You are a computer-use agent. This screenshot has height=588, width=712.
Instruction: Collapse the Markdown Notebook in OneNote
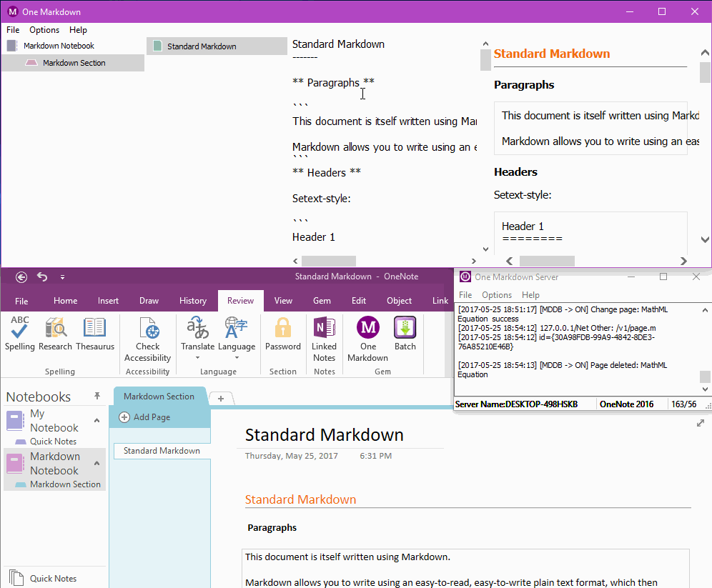(97, 463)
